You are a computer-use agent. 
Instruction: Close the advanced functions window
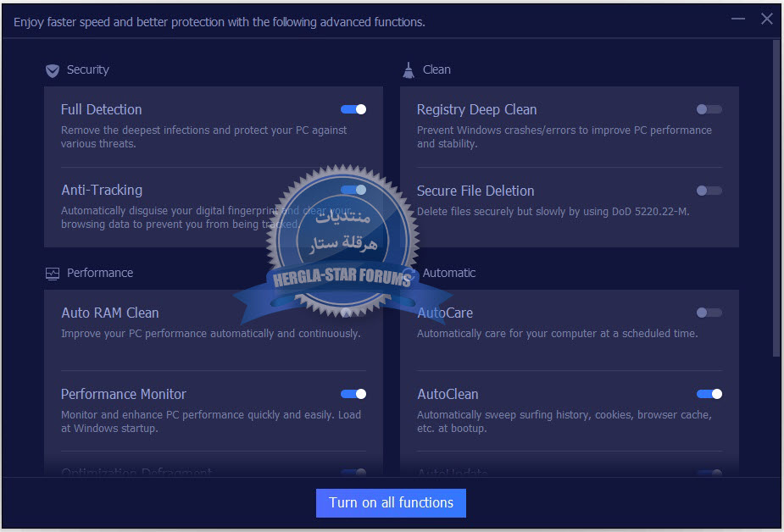pos(766,19)
